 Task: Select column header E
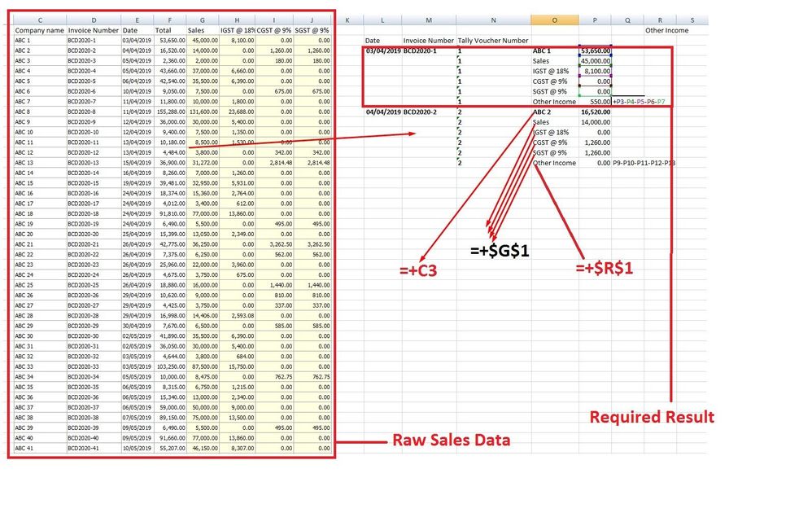pyautogui.click(x=138, y=20)
